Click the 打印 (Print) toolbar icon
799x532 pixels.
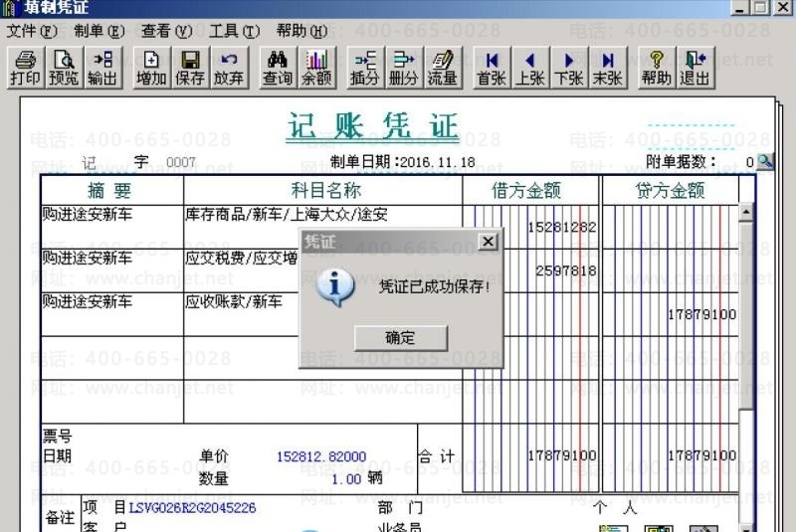click(26, 68)
